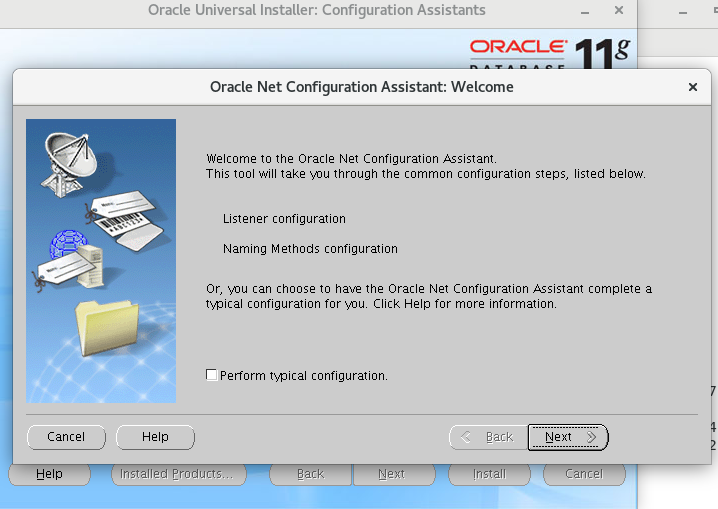Image resolution: width=718 pixels, height=509 pixels.
Task: Minimize the Oracle Universal Installer window
Action: (585, 11)
